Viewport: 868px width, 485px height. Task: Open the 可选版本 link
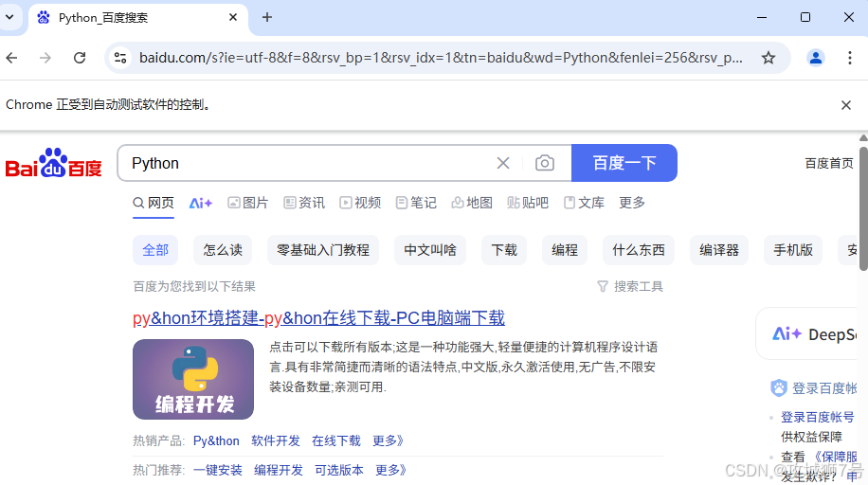tap(339, 470)
